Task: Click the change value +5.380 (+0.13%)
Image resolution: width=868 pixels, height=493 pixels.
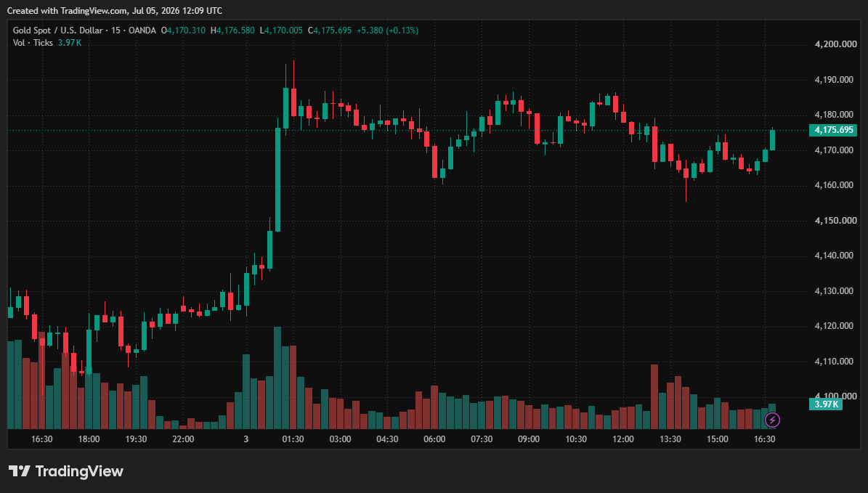Action: coord(387,30)
